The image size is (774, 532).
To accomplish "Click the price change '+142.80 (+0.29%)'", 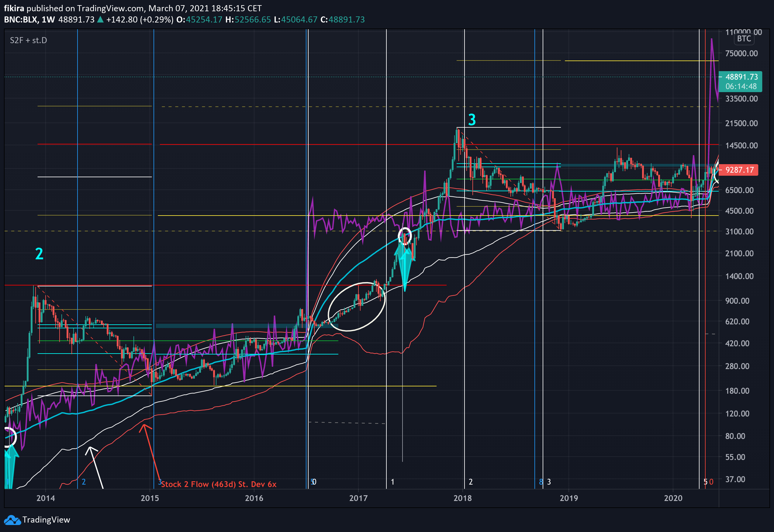I will (140, 20).
